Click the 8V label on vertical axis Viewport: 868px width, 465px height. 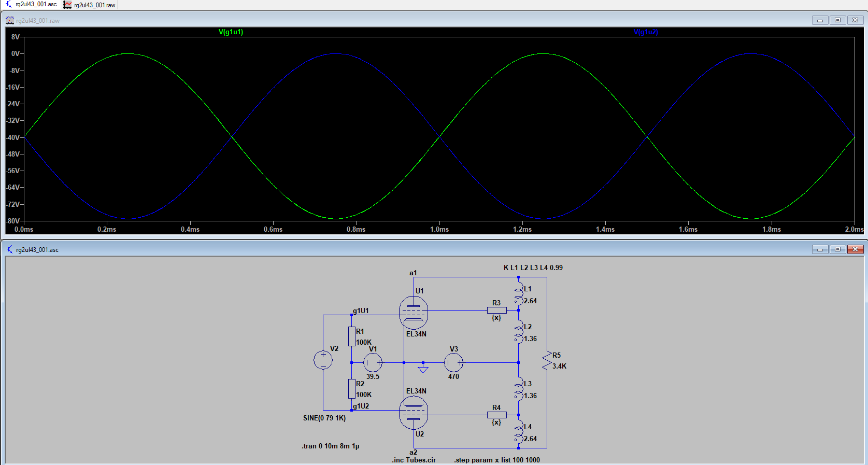[16, 37]
